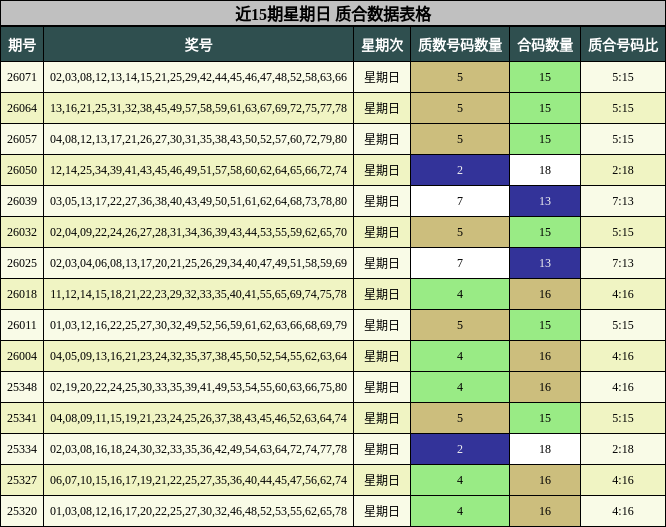Click the ratio 5:15 in row 26071
This screenshot has height=527, width=666.
623,77
